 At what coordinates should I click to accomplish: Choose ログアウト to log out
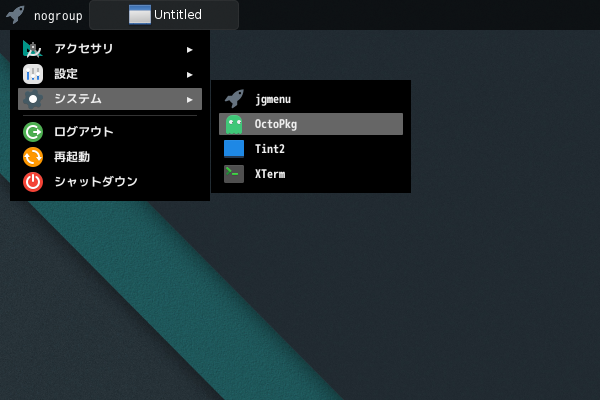pos(110,132)
